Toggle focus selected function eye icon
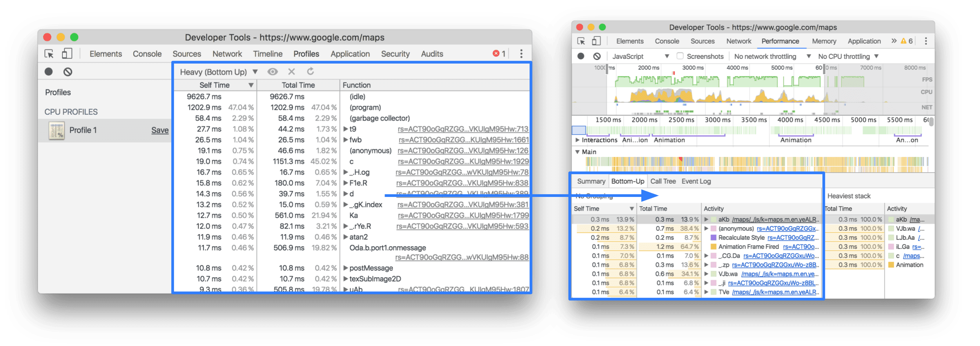The width and height of the screenshot is (980, 346). tap(272, 71)
